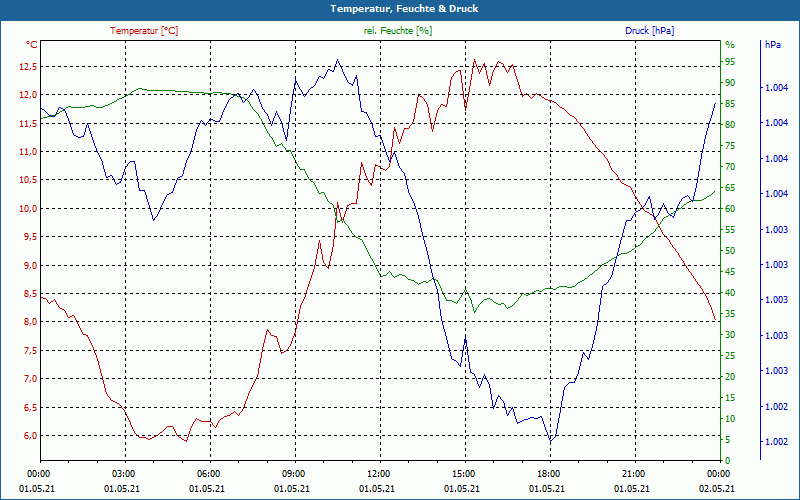Click the 9,0 temperature axis value
The height and width of the screenshot is (500, 800).
point(30,265)
